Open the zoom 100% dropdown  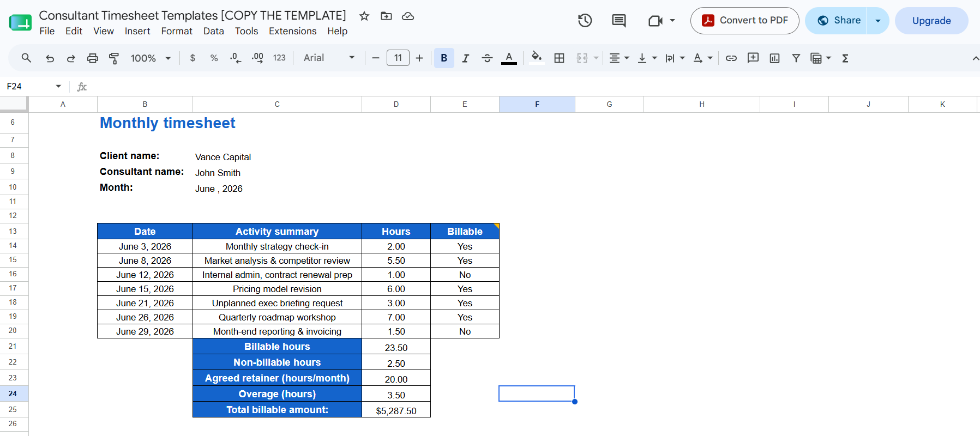pos(151,58)
